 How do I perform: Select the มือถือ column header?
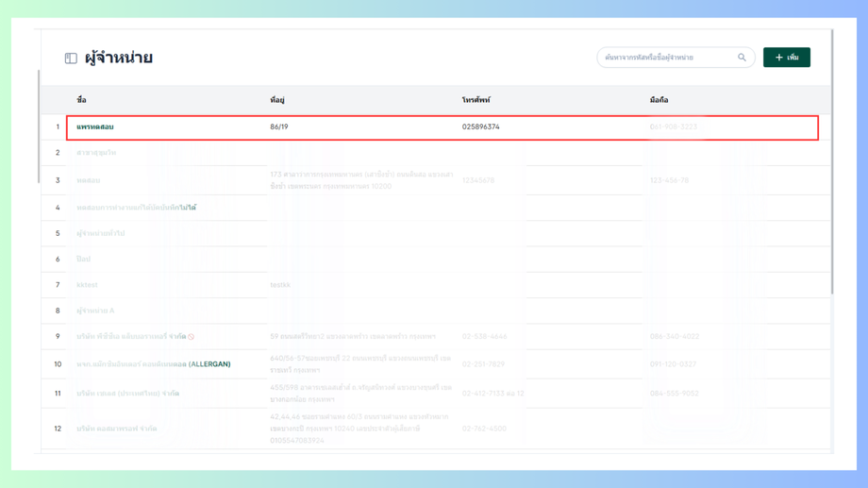point(659,100)
